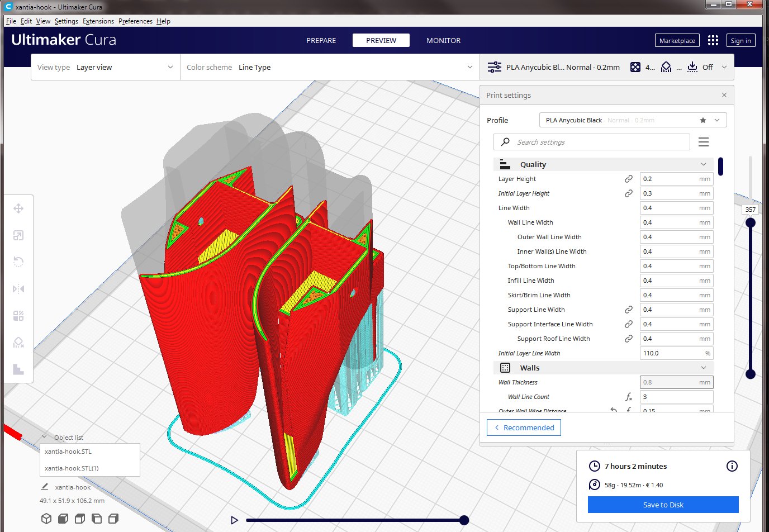Open the Support Blocker tool
The width and height of the screenshot is (769, 532).
tap(18, 343)
